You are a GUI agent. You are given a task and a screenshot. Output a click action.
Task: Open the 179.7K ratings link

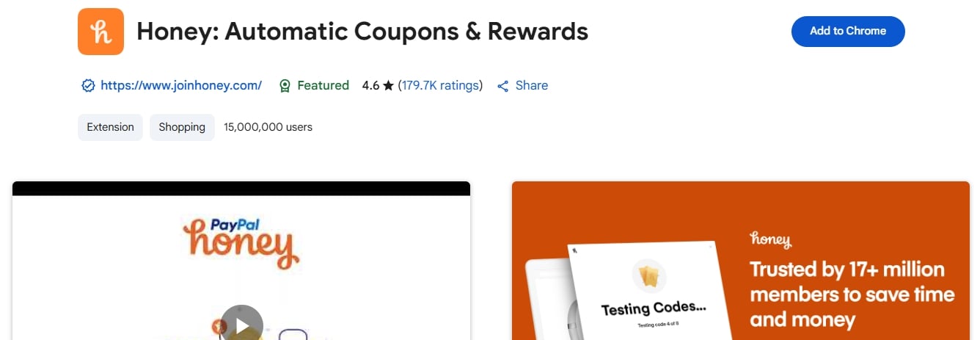pyautogui.click(x=440, y=85)
